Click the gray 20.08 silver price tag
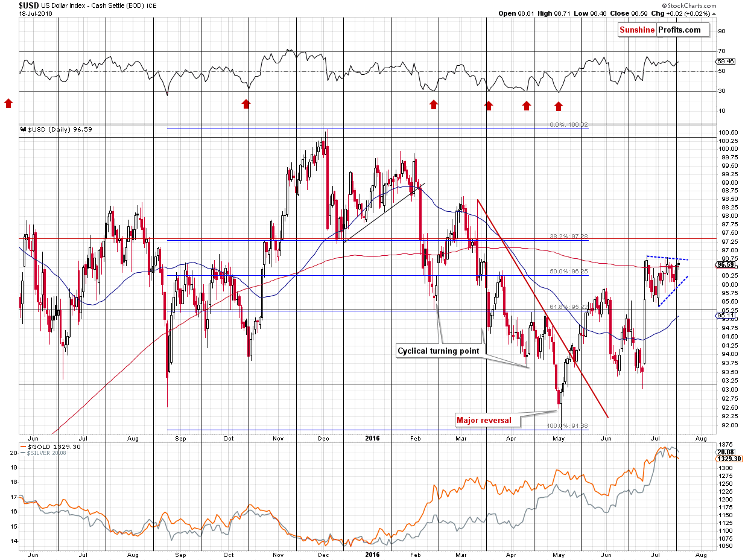The width and height of the screenshot is (748, 560). pos(724,451)
